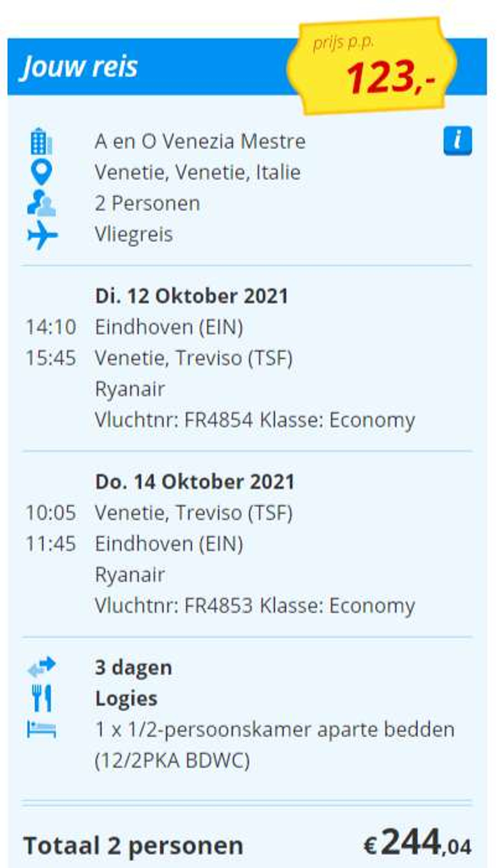Click the location pin icon
This screenshot has width=503, height=868.
pyautogui.click(x=41, y=172)
